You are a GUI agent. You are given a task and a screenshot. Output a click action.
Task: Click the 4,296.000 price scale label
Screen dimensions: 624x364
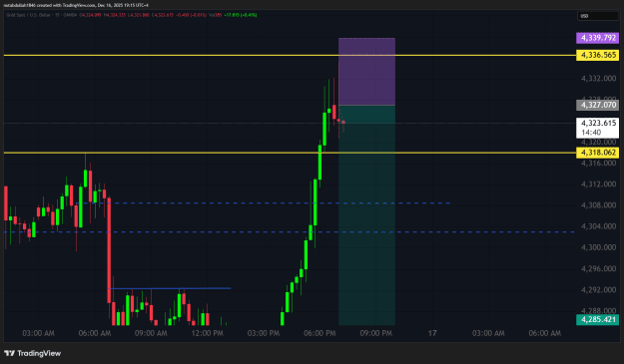click(x=598, y=268)
